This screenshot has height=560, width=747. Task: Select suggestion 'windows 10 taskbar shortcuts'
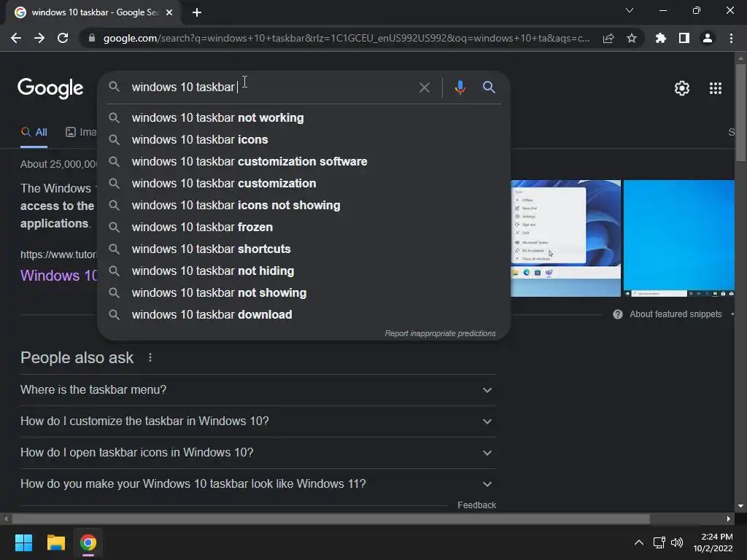click(x=303, y=249)
